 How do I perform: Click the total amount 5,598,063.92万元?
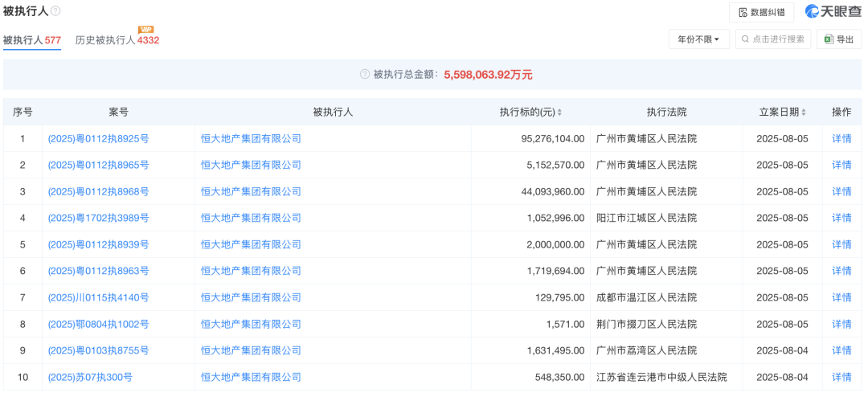pos(489,75)
